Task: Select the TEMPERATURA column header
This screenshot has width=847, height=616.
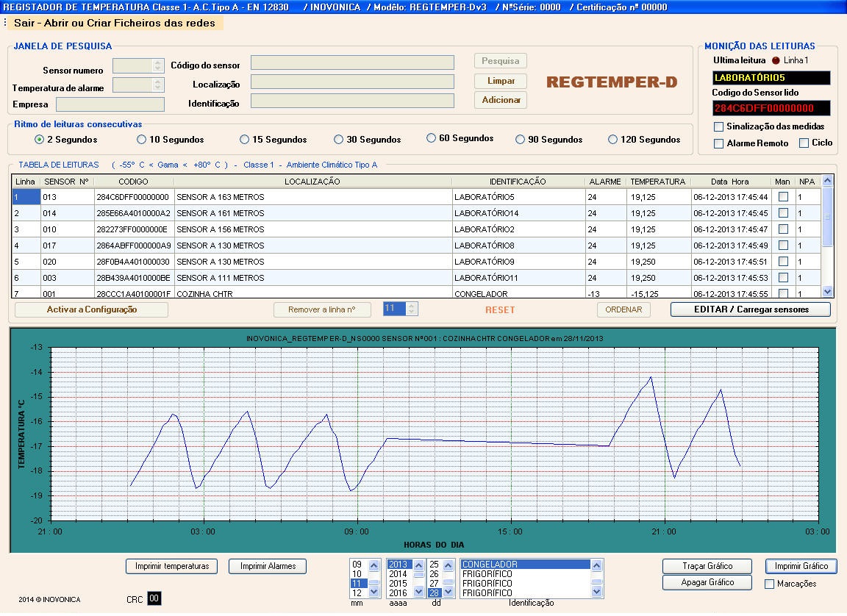Action: pyautogui.click(x=657, y=182)
